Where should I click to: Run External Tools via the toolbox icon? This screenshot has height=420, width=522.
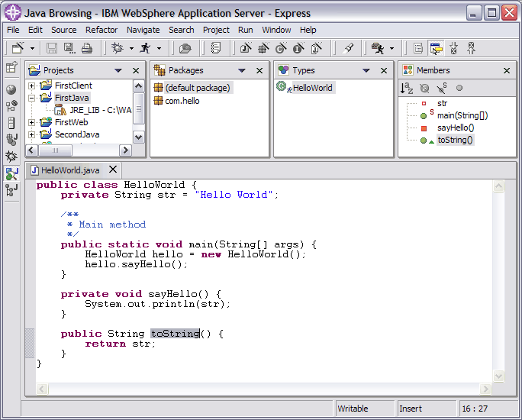(378, 48)
